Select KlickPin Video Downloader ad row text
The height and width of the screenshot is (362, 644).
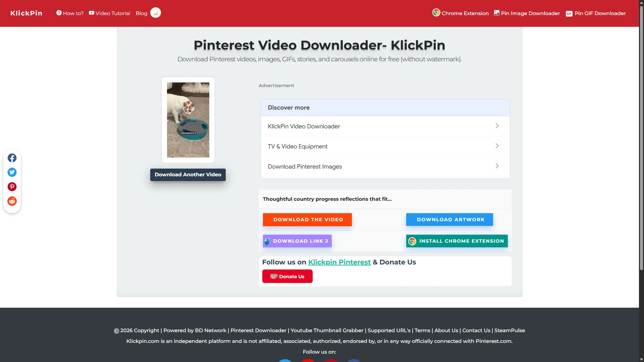point(304,126)
